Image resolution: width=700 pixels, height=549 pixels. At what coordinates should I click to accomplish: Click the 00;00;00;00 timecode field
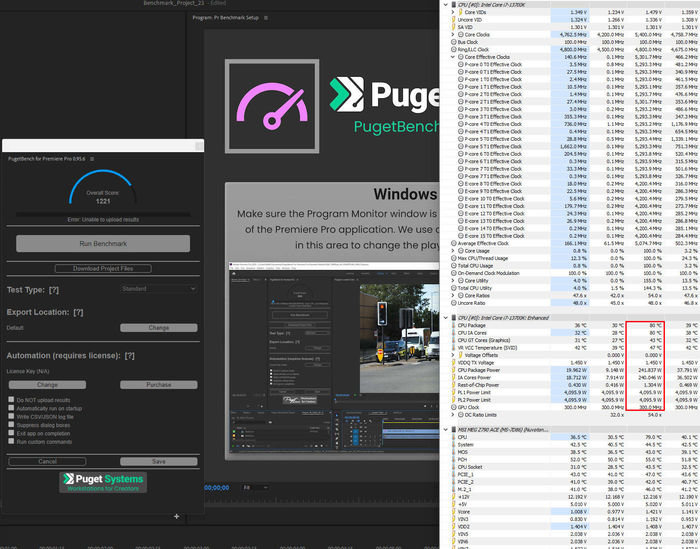point(217,488)
